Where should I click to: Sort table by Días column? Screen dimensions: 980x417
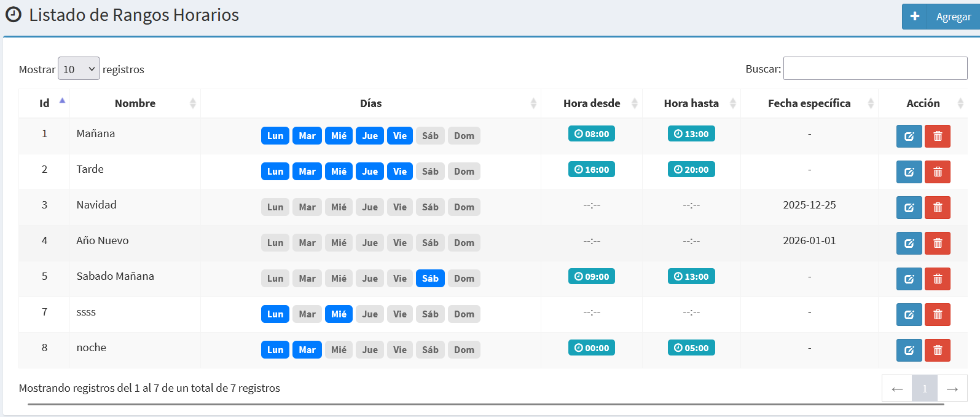click(370, 103)
